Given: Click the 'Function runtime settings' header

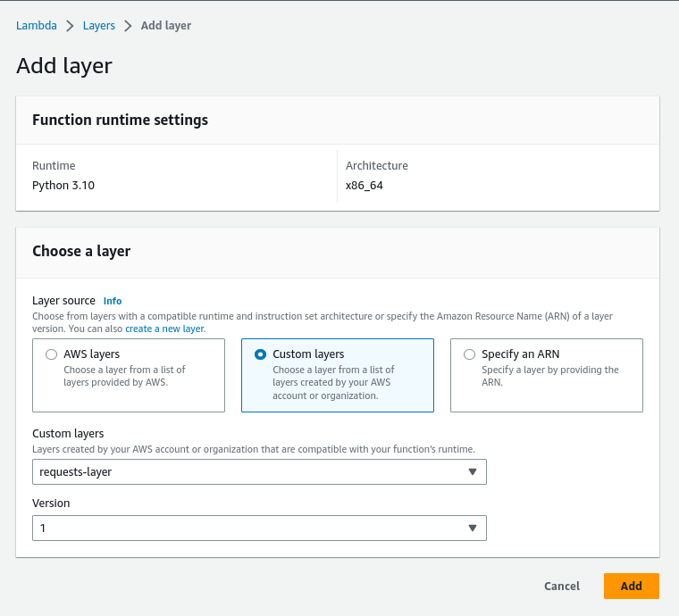Looking at the screenshot, I should point(120,120).
